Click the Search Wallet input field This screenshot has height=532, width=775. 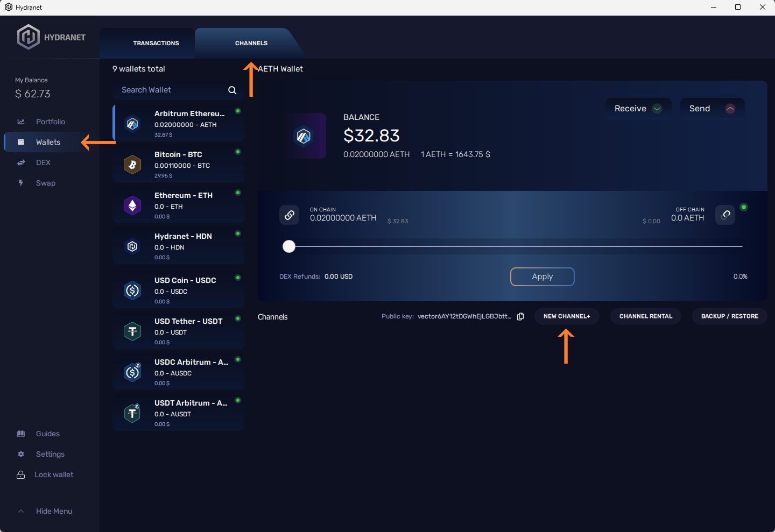click(178, 90)
